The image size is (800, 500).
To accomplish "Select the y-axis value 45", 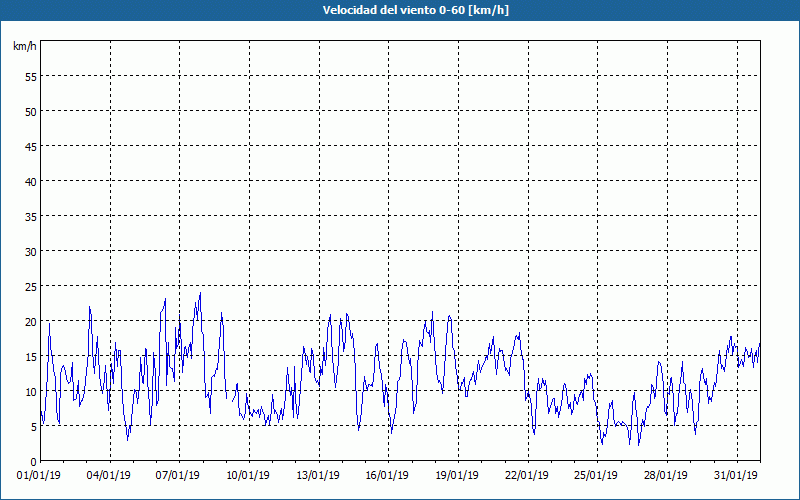I will pyautogui.click(x=31, y=146).
